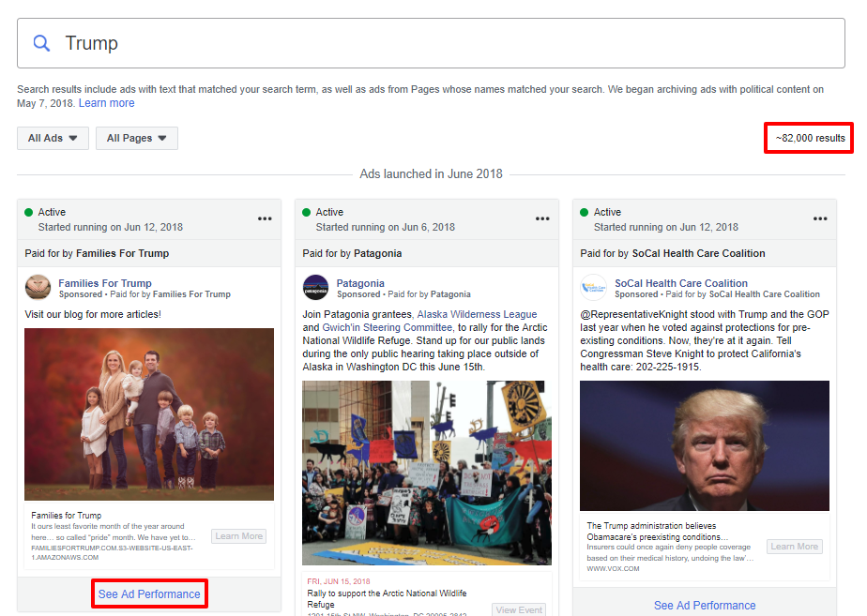The height and width of the screenshot is (616, 867).
Task: Click the Families For Trump profile avatar
Action: click(38, 287)
